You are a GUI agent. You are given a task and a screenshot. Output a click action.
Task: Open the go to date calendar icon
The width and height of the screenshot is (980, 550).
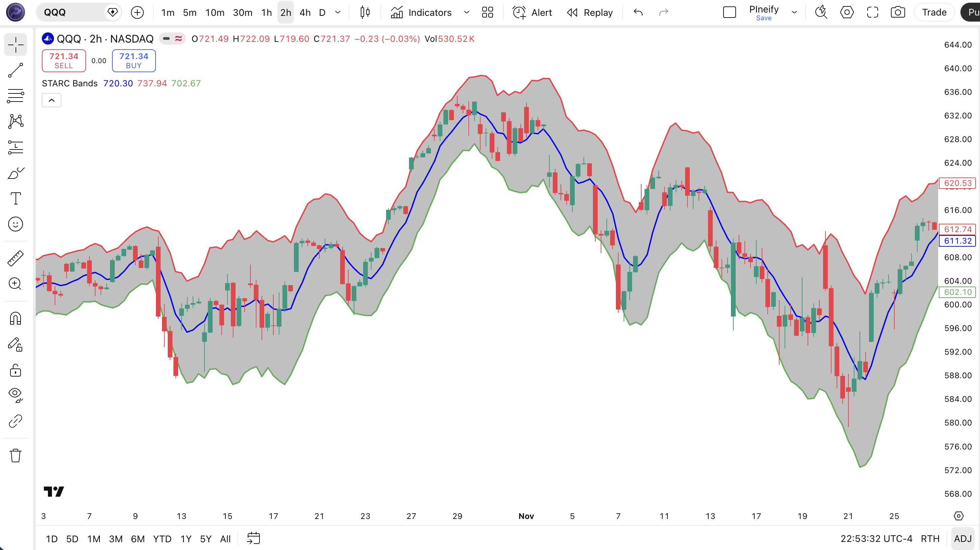point(253,539)
